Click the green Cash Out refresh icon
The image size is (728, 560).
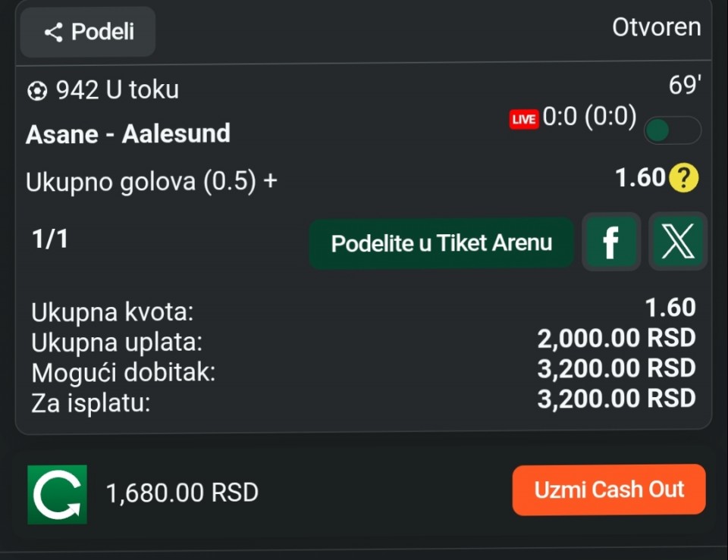(x=57, y=494)
